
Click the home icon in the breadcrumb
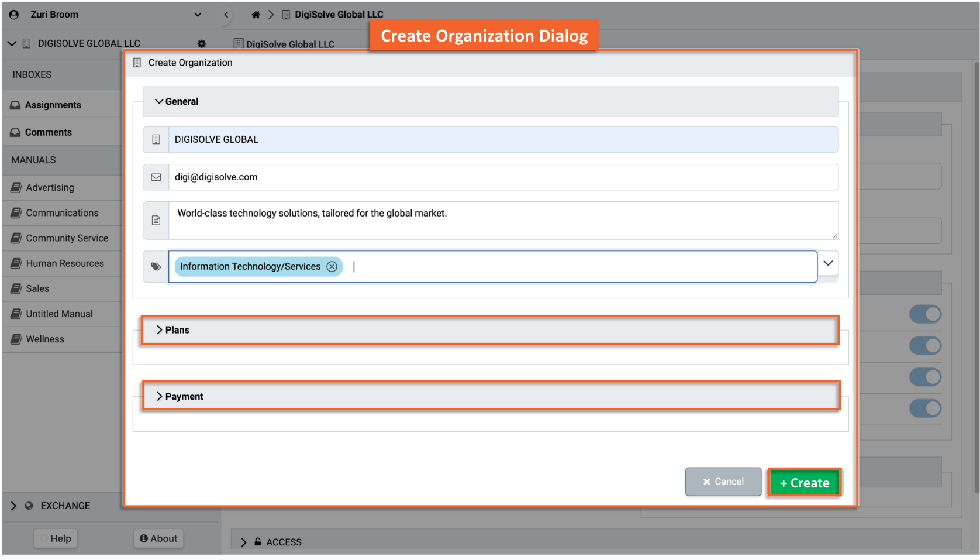tap(256, 15)
